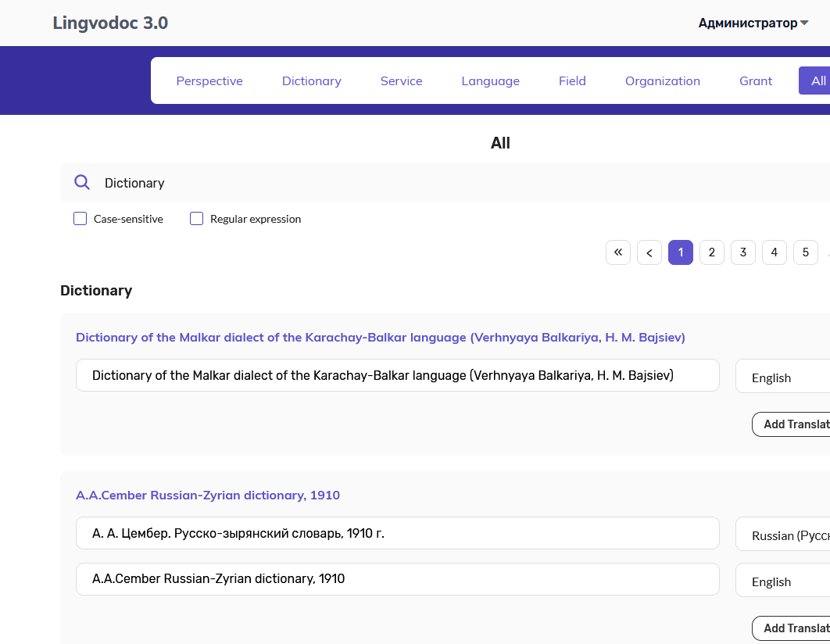Click Add Translation for the Malkar dictionary
The image size is (830, 644).
pyautogui.click(x=796, y=424)
